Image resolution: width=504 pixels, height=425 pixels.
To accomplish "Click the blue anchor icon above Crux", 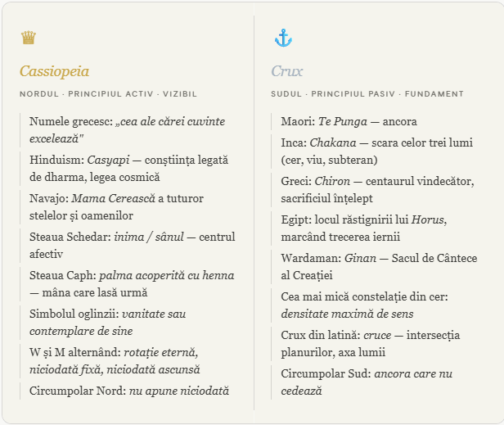I will point(282,38).
